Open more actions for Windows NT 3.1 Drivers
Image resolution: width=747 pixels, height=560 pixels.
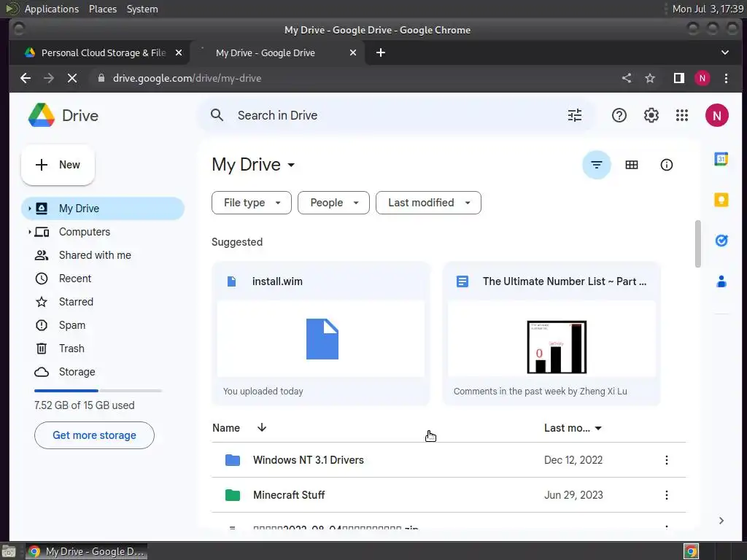point(666,460)
